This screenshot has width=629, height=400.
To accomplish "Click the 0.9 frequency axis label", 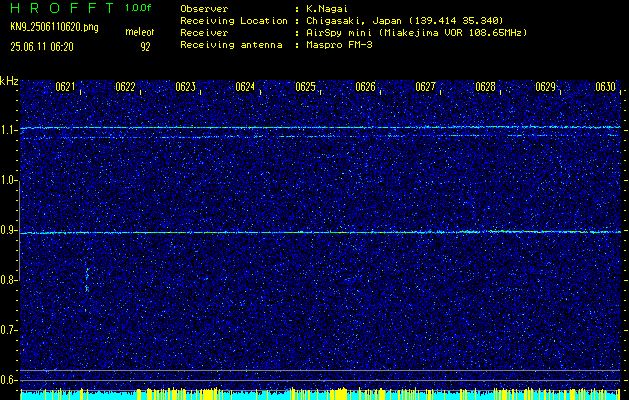I will click(8, 230).
